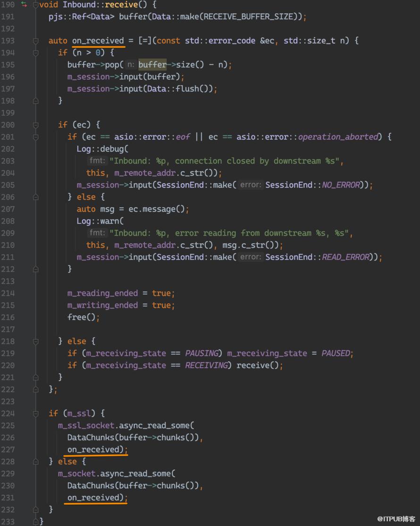
Task: Click the PAUSING constant on line 219
Action: pyautogui.click(x=202, y=353)
